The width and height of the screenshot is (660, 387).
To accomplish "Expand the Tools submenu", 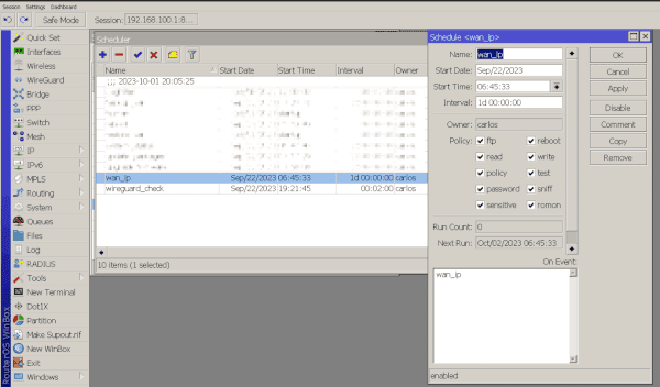I will [x=81, y=278].
